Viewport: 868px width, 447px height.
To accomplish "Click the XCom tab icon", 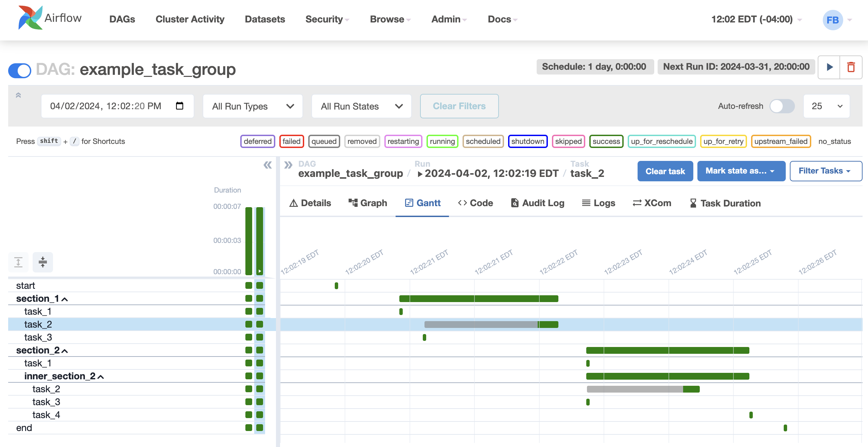I will (x=636, y=203).
